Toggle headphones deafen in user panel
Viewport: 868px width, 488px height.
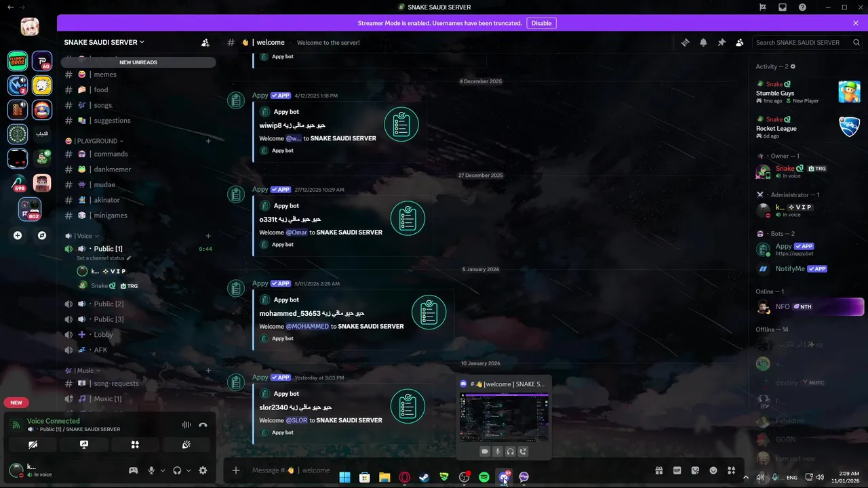(177, 470)
